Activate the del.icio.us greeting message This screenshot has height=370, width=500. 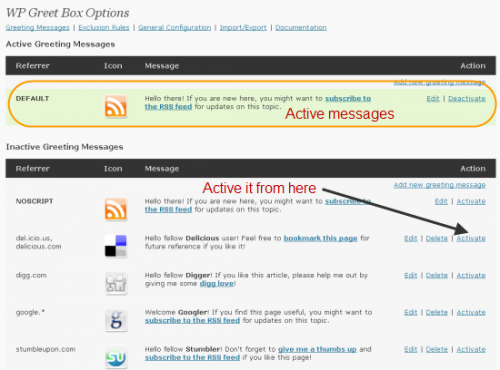[x=471, y=238]
